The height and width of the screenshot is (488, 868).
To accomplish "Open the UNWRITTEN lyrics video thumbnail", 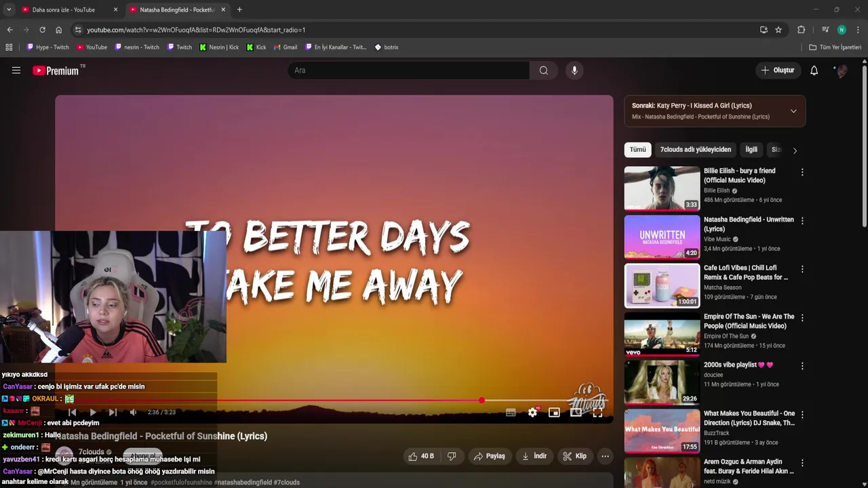I will pyautogui.click(x=662, y=237).
